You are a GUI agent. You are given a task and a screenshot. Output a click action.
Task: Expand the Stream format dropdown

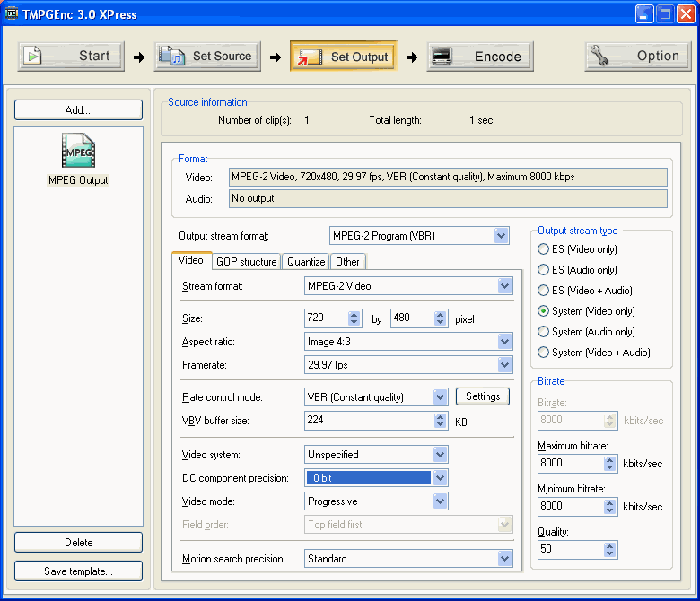[505, 286]
